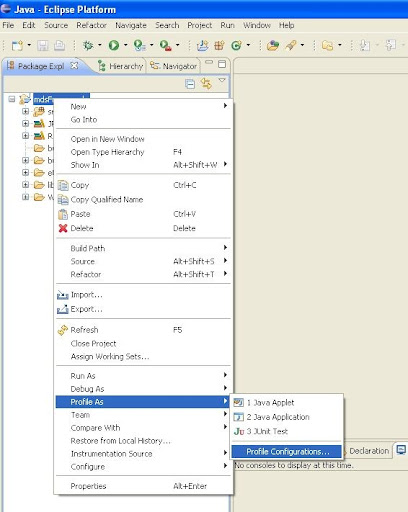Click Copy Qualified Name menu entry
The width and height of the screenshot is (408, 512).
143,199
